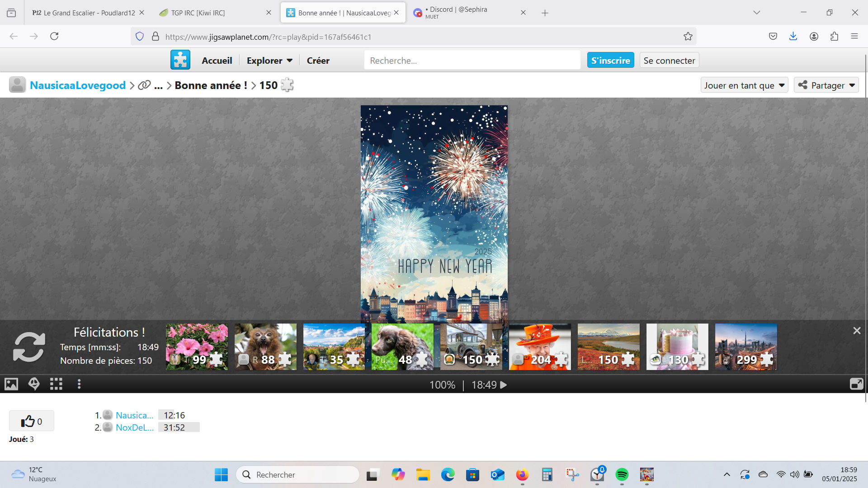The height and width of the screenshot is (488, 868).
Task: Click the Jigsaw Planet logo icon
Action: 180,60
